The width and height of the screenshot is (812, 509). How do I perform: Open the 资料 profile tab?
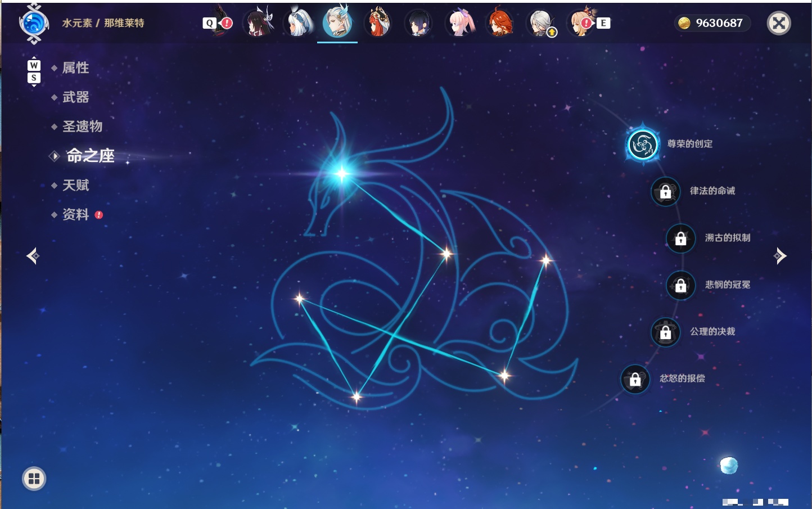76,214
